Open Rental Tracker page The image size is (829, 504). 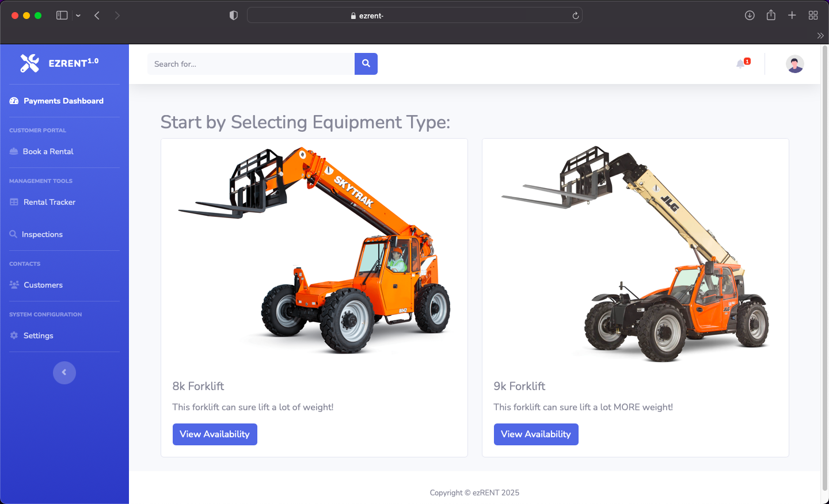[64, 202]
